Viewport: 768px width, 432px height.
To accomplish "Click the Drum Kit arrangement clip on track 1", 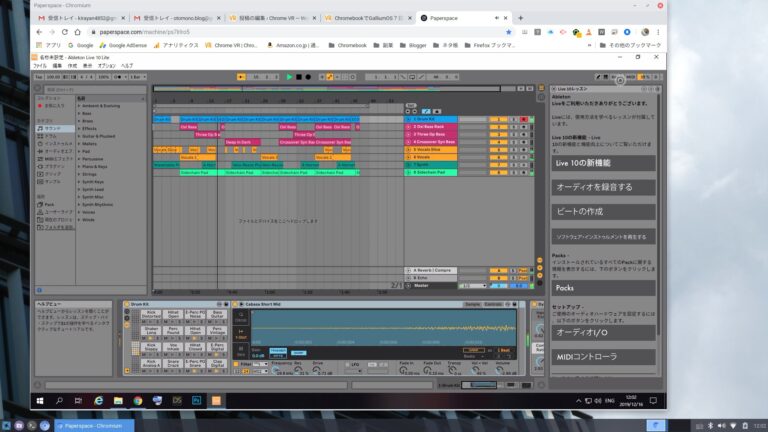I will (162, 119).
